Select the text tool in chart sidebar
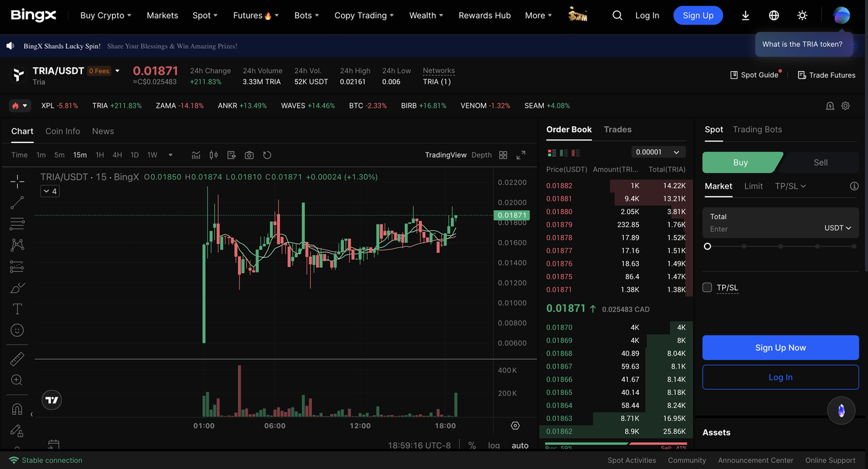The width and height of the screenshot is (868, 469). click(18, 309)
